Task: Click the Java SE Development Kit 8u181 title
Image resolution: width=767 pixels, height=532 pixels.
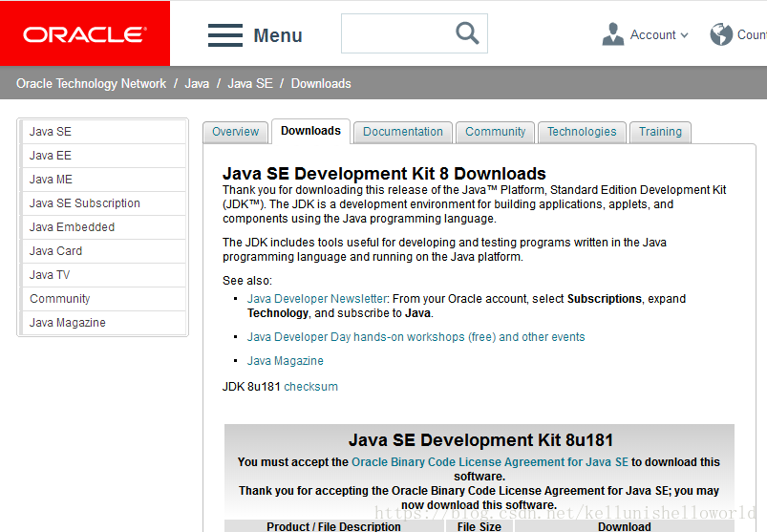Action: tap(480, 440)
